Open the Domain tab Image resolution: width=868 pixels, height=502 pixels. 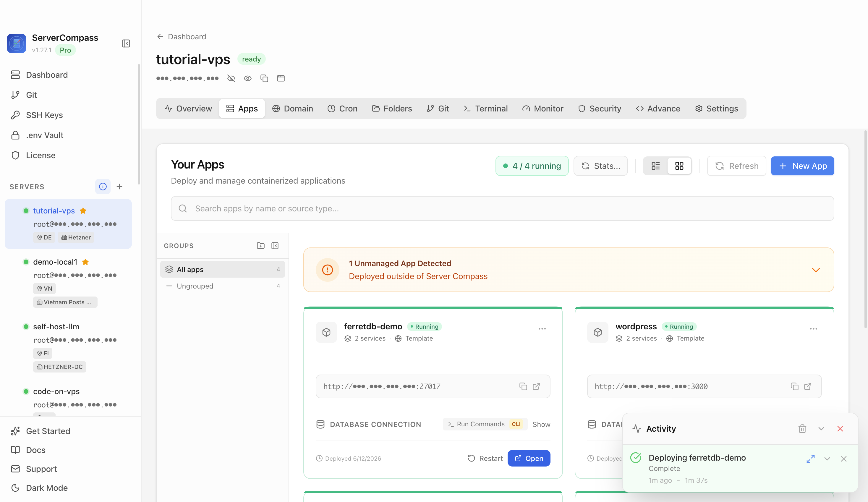pyautogui.click(x=292, y=109)
